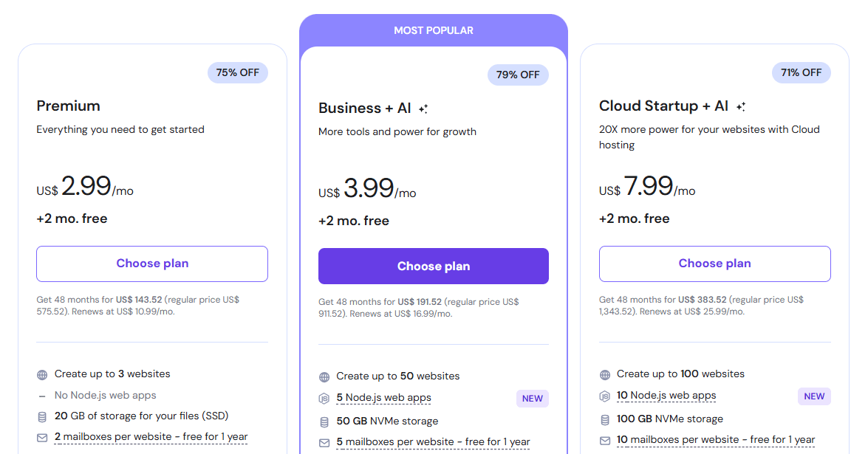Click the US$ 7.99/mo price
This screenshot has width=868, height=454.
click(647, 186)
